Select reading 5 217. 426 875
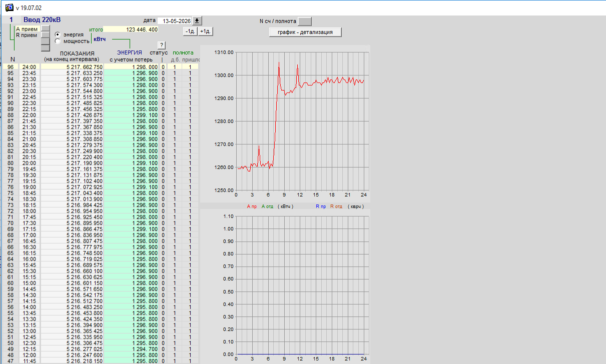606x364 pixels. [x=72, y=114]
